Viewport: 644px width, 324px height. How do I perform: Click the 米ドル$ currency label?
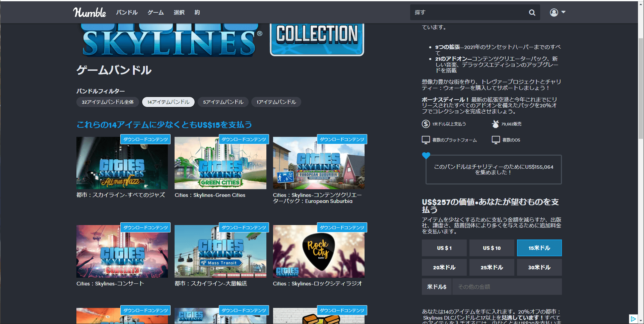(437, 287)
